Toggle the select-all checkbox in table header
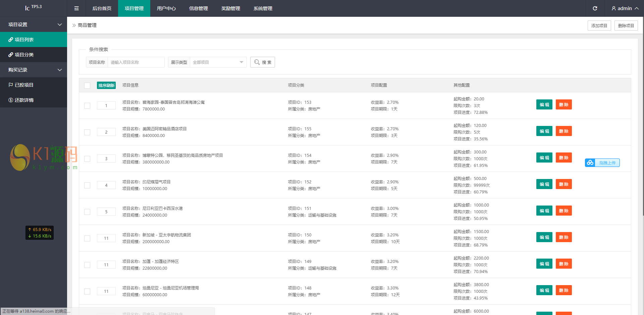 click(x=87, y=86)
